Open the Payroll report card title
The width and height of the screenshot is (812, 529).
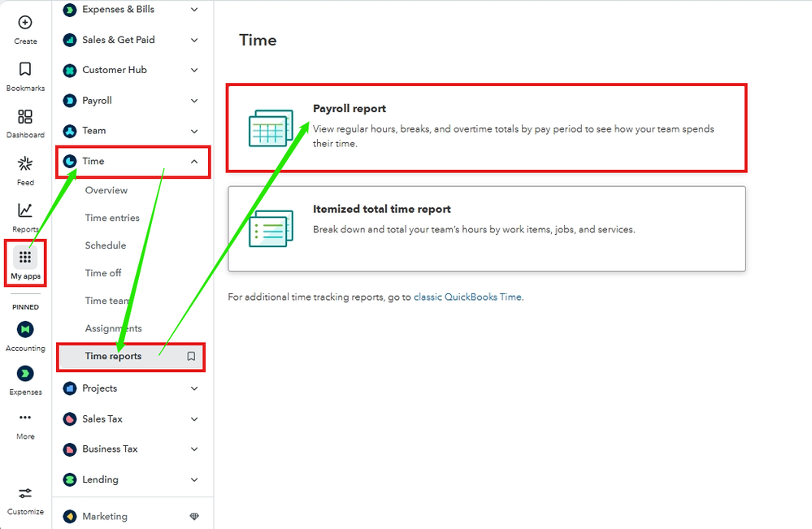click(350, 109)
